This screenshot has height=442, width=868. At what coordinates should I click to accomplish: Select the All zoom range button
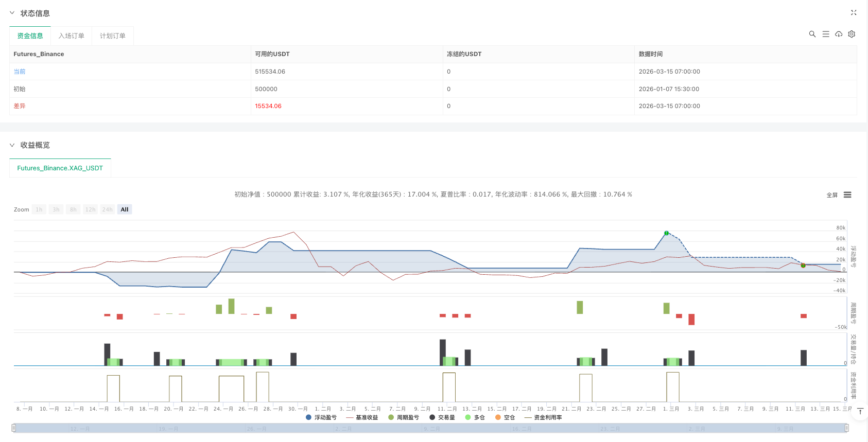[125, 209]
